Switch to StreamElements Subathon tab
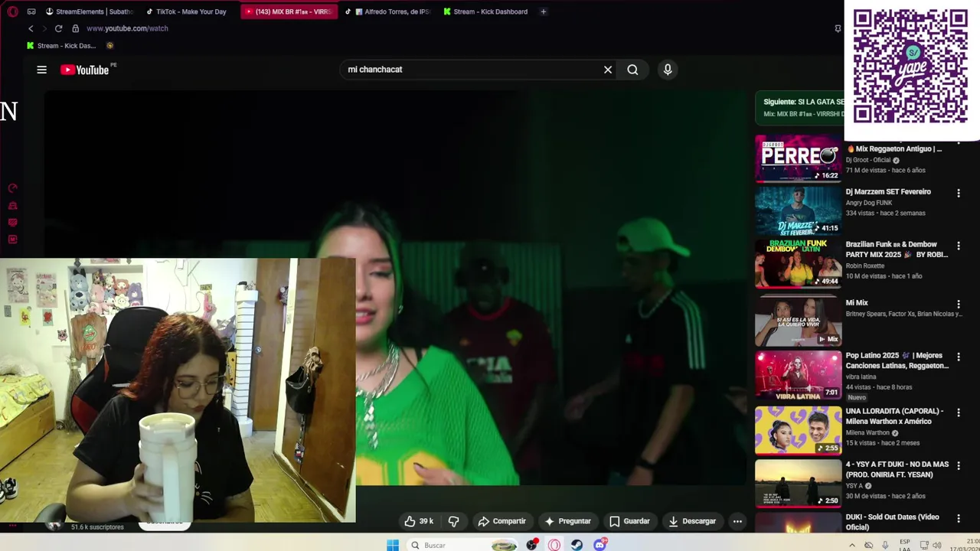This screenshot has width=980, height=551. click(x=89, y=11)
